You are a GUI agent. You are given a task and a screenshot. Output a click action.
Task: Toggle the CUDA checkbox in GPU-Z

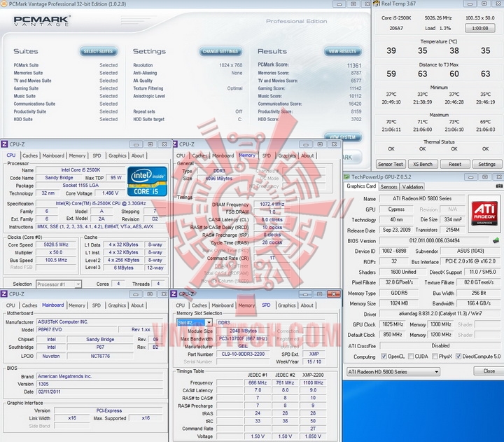click(410, 356)
